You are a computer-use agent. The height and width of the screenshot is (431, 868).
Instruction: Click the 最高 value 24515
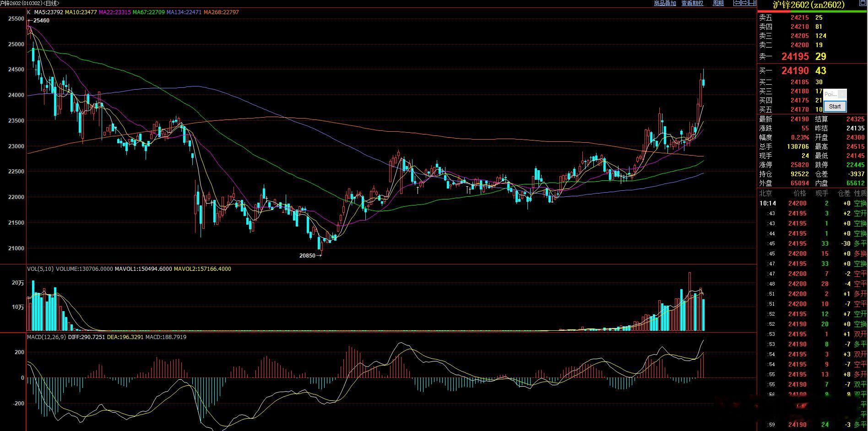click(856, 147)
